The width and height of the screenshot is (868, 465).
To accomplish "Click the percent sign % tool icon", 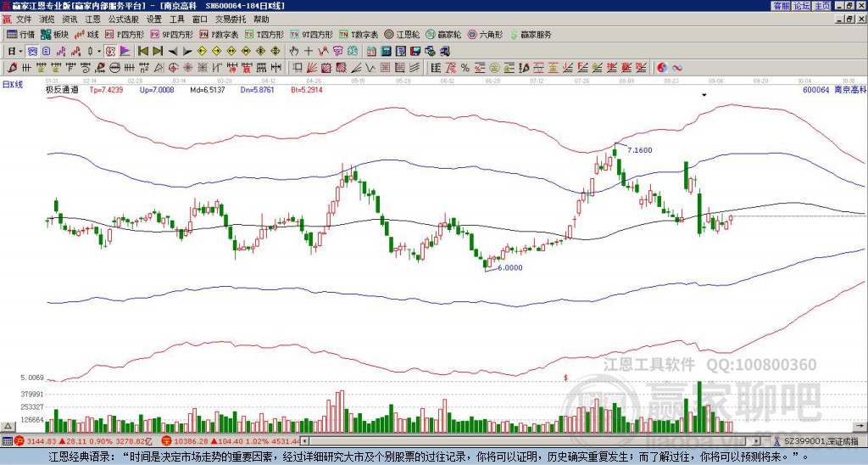I will [465, 68].
